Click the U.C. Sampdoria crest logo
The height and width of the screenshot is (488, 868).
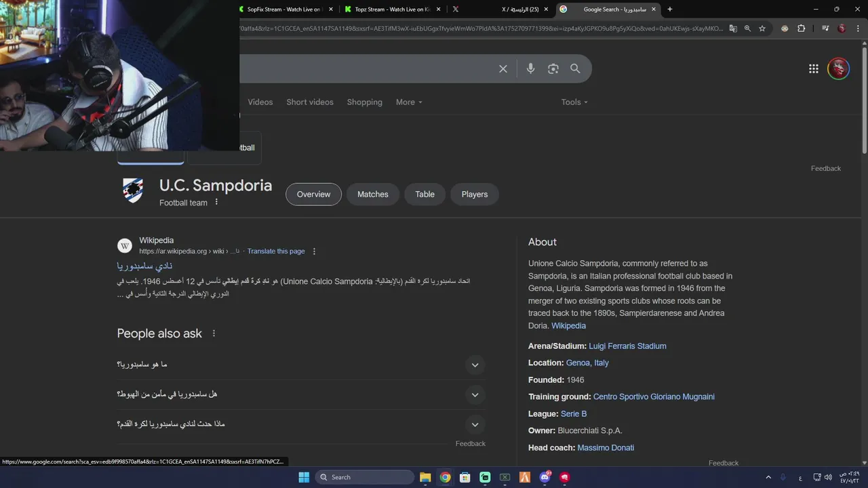[x=134, y=191]
